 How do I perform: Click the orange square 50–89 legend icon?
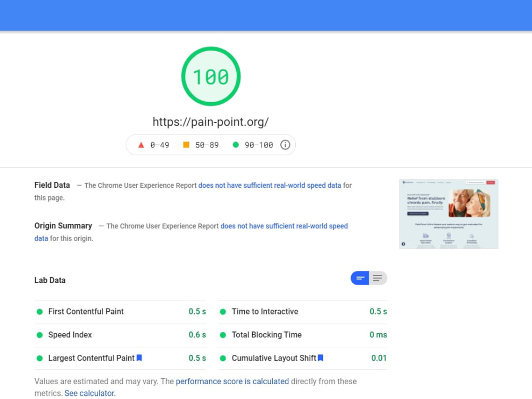(x=186, y=145)
